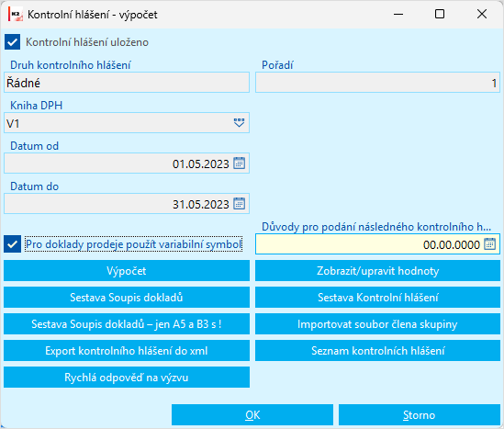Focus the Druh kontrolního hlášení field
This screenshot has height=429, width=504.
[127, 83]
